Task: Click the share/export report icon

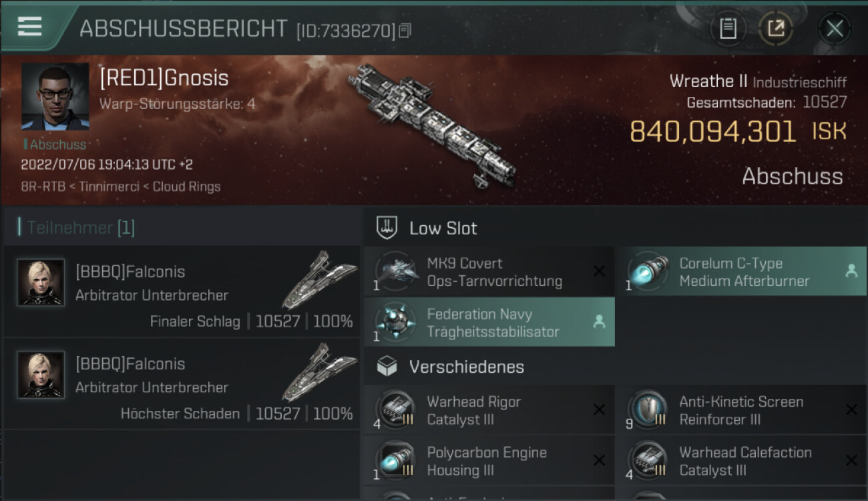Action: coord(776,29)
